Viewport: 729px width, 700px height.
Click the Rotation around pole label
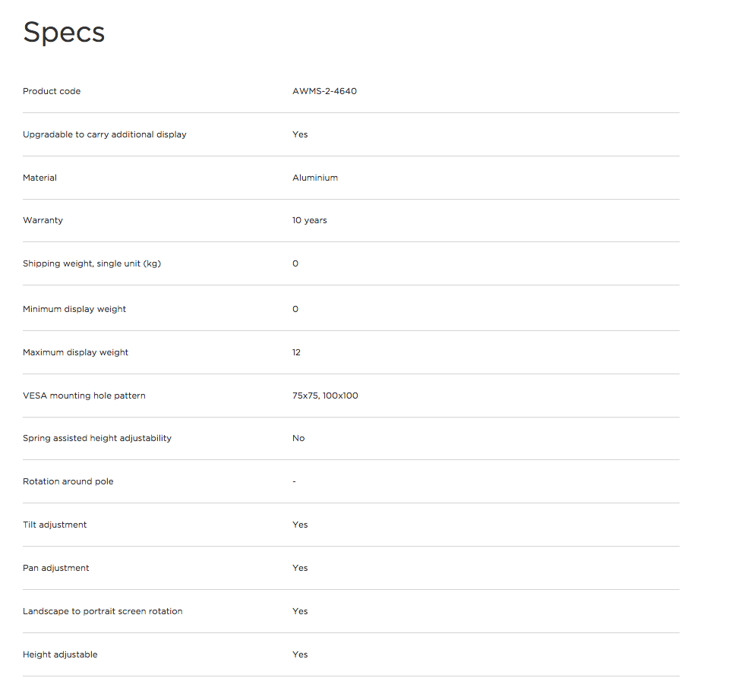[x=68, y=481]
